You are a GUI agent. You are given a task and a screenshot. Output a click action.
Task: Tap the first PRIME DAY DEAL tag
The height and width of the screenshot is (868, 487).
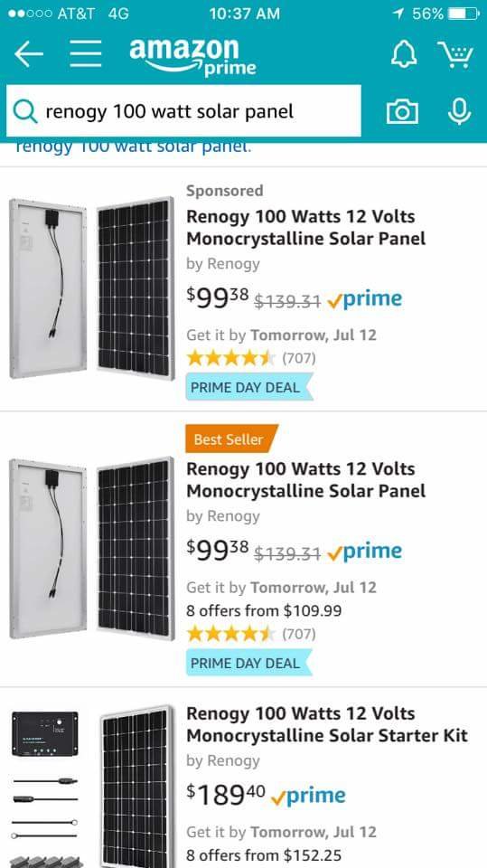[x=249, y=387]
